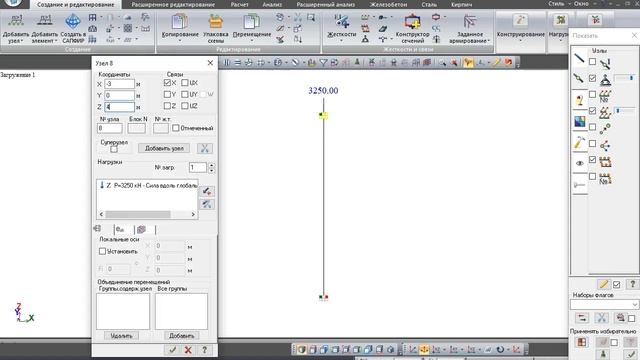
Task: Open the Сталь tab
Action: 429,4
